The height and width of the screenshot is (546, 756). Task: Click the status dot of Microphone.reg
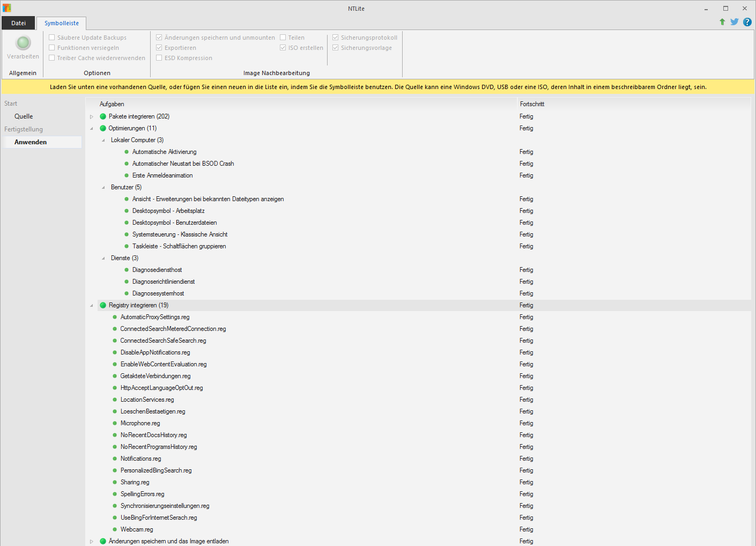coord(115,423)
